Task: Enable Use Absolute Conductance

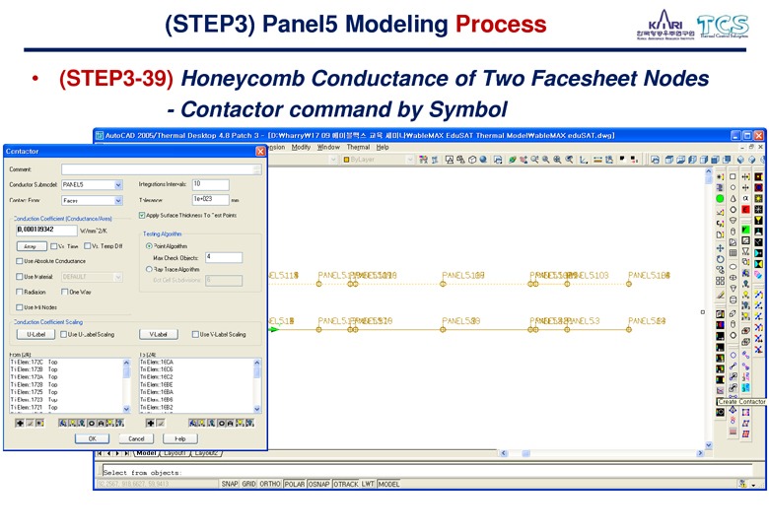Action: tap(20, 261)
